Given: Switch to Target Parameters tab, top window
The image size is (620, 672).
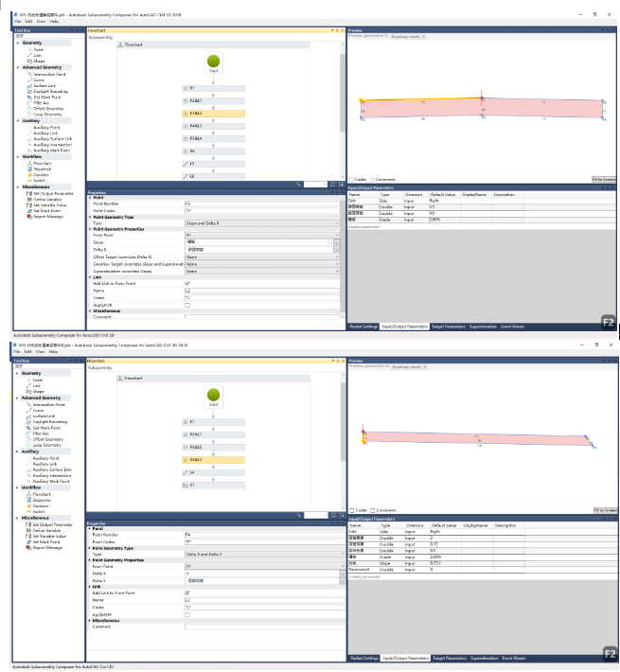Looking at the screenshot, I should (448, 327).
